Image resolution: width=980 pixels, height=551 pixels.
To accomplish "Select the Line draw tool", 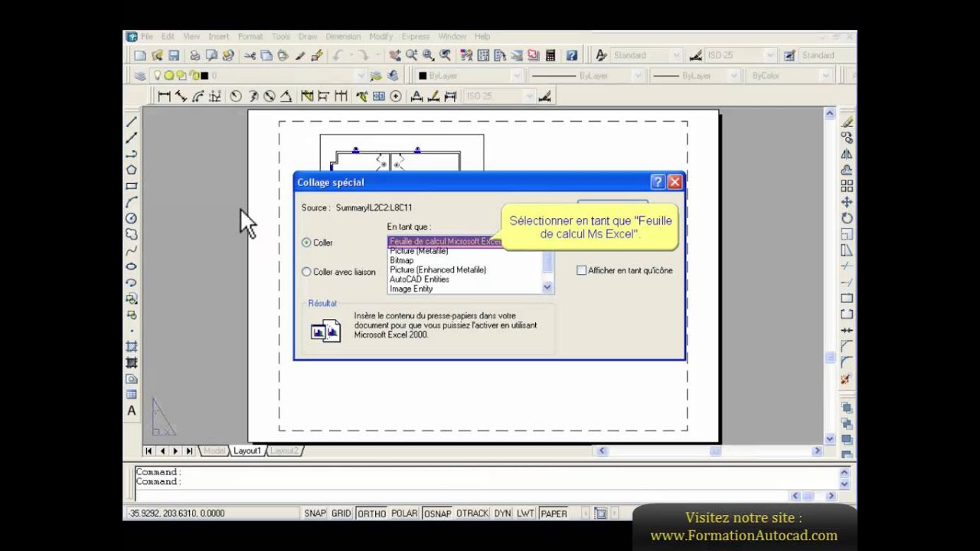I will (x=132, y=122).
